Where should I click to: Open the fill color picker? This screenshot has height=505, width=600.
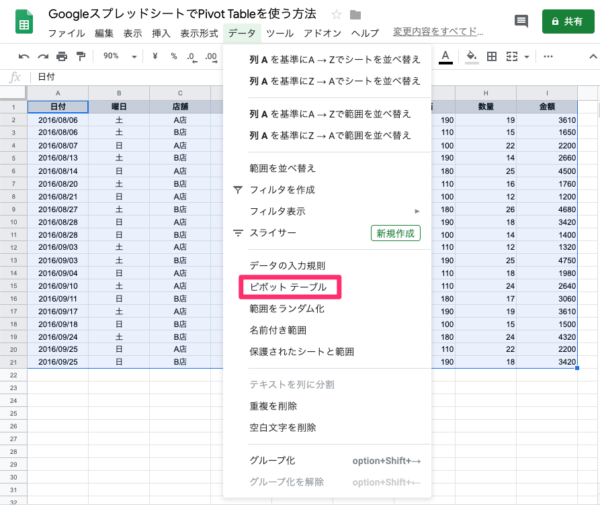point(473,56)
